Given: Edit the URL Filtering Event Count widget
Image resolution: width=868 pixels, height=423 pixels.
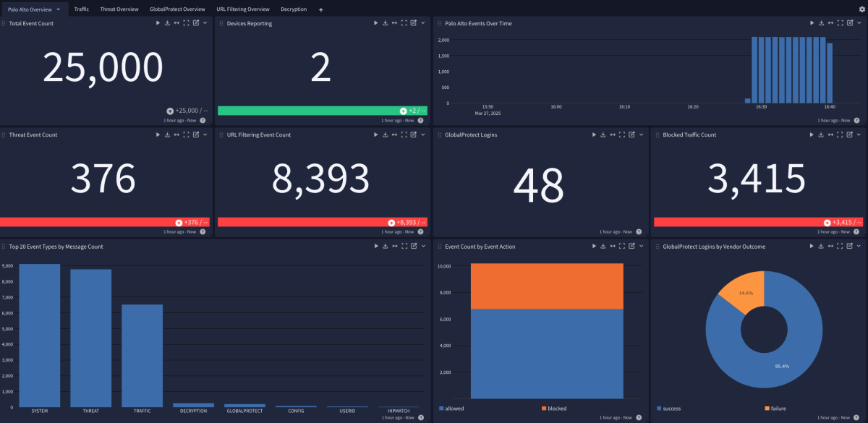Looking at the screenshot, I should [x=413, y=134].
